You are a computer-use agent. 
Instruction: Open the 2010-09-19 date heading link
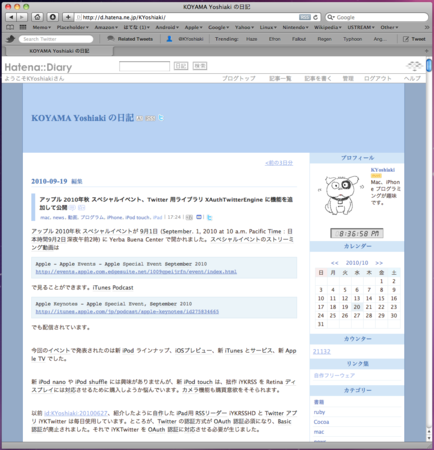[x=49, y=181]
